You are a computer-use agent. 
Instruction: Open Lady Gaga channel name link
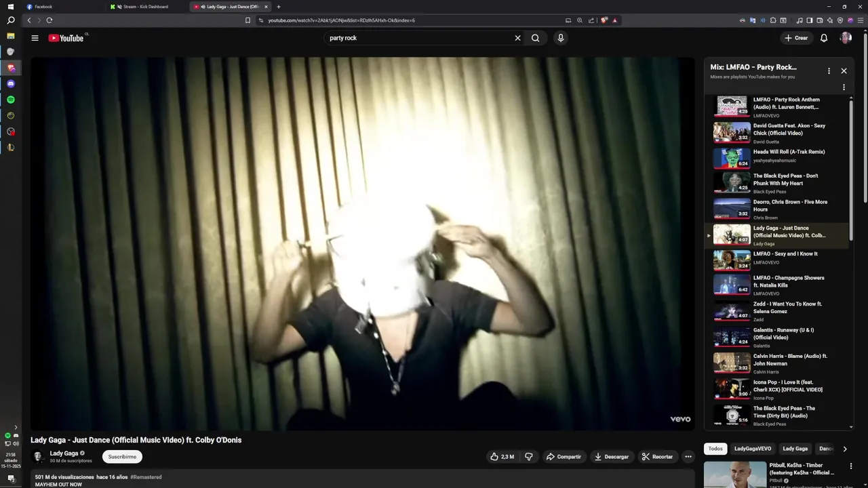64,453
